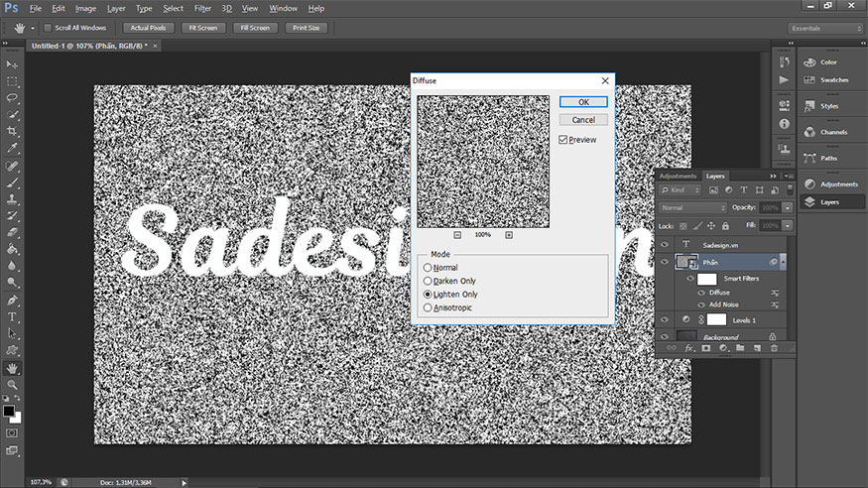The image size is (868, 488).
Task: Switch to the Adjustments tab
Action: point(678,176)
